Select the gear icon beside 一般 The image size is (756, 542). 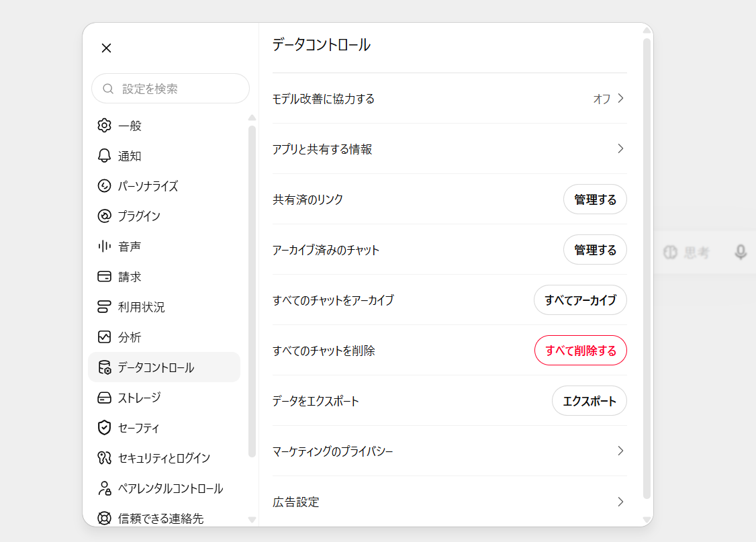pos(104,126)
